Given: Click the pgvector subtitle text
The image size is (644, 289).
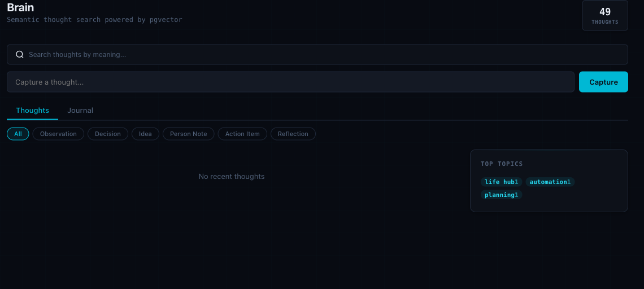Looking at the screenshot, I should pos(94,20).
